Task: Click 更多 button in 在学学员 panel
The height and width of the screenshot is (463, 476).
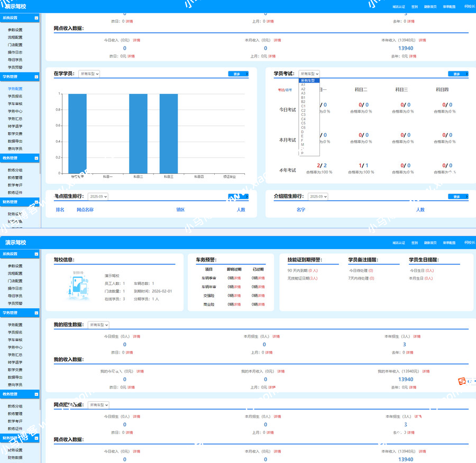Action: (238, 74)
